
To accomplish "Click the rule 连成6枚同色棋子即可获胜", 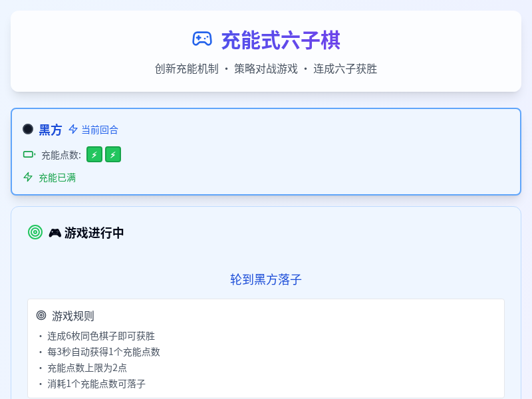I will pyautogui.click(x=101, y=336).
